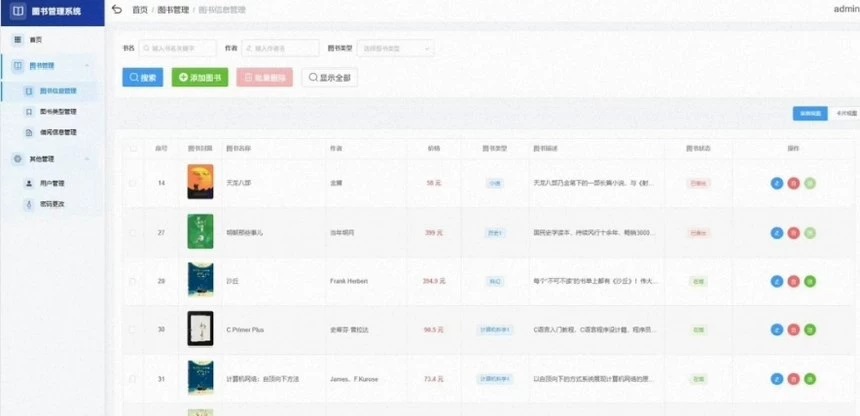Edit C Primer Plus via blue icon
The height and width of the screenshot is (416, 860).
(x=777, y=330)
